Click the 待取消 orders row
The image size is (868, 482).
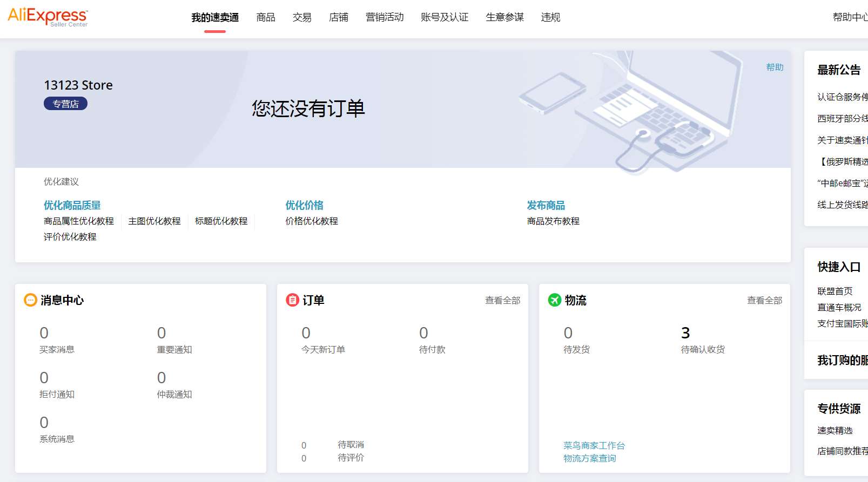pyautogui.click(x=333, y=445)
